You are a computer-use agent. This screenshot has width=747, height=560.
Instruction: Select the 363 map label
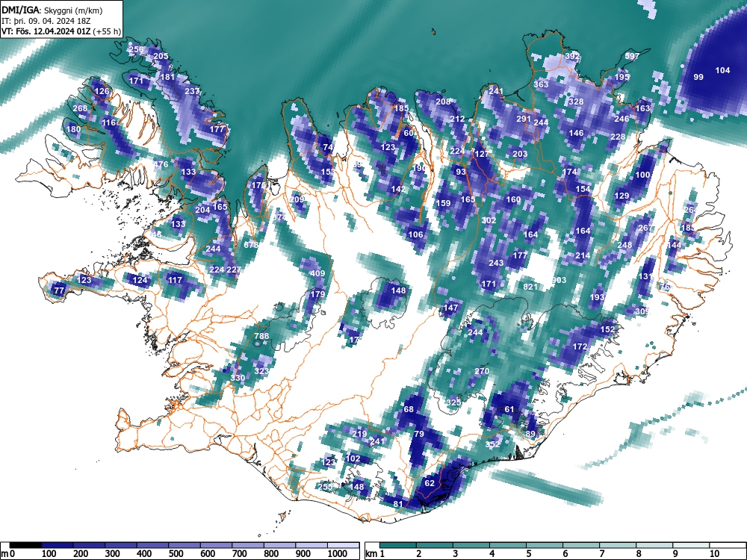[541, 84]
